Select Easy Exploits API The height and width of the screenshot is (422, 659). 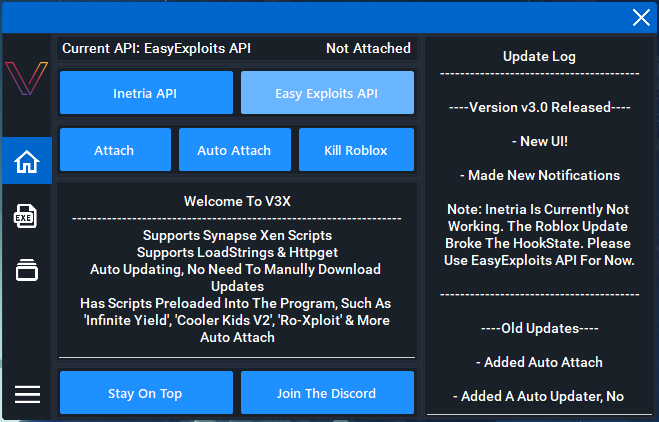pos(327,92)
